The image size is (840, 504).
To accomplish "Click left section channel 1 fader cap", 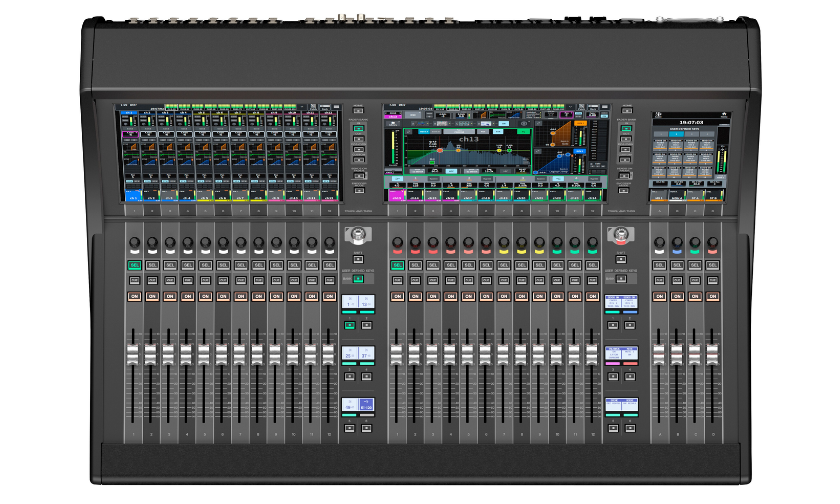I will [x=132, y=355].
